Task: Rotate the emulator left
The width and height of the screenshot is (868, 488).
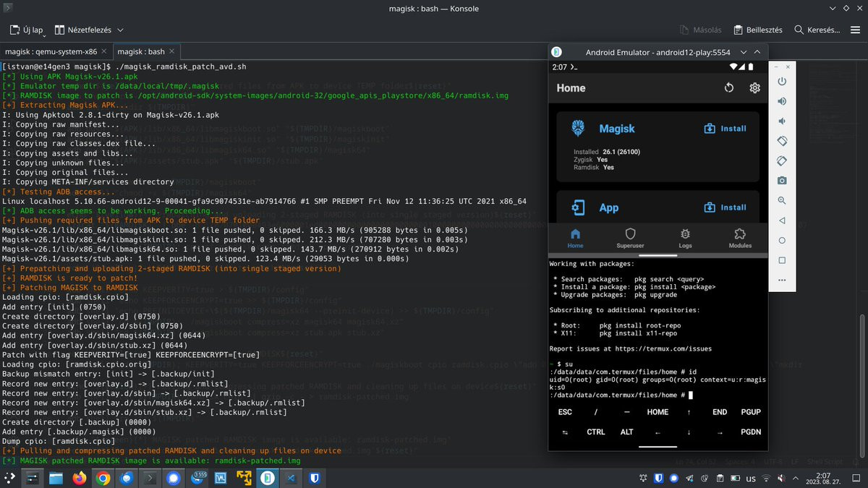Action: click(x=782, y=141)
